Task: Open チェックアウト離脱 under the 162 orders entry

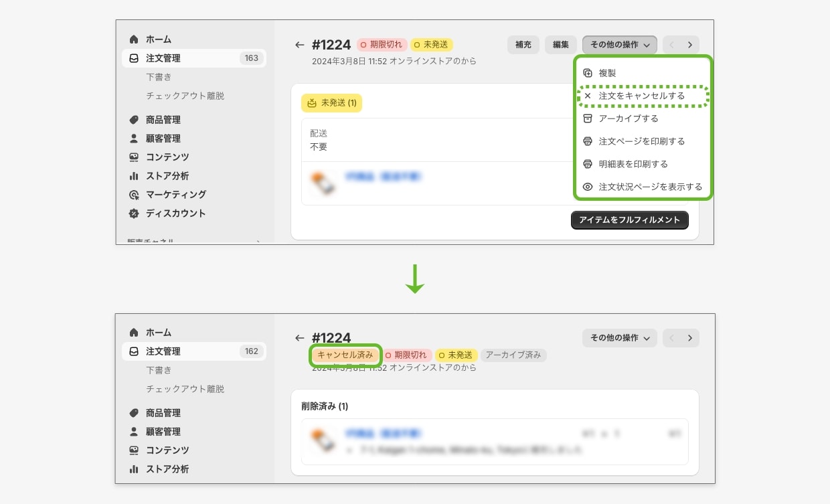Action: [x=185, y=389]
